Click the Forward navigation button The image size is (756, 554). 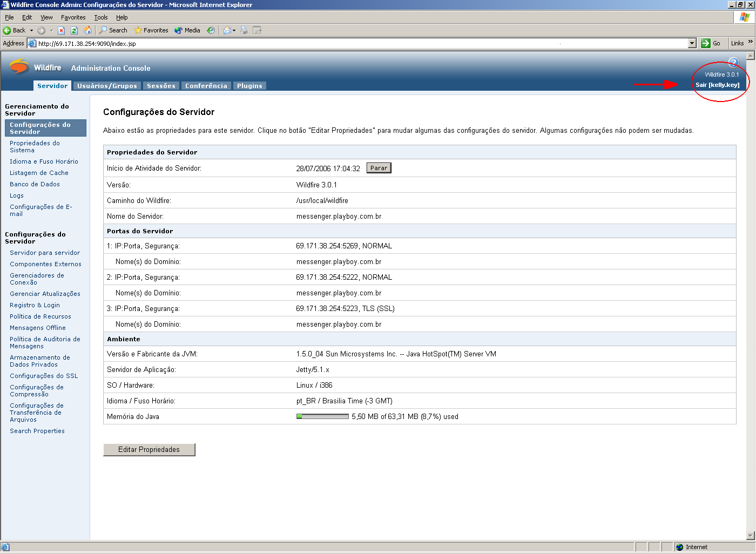[41, 30]
